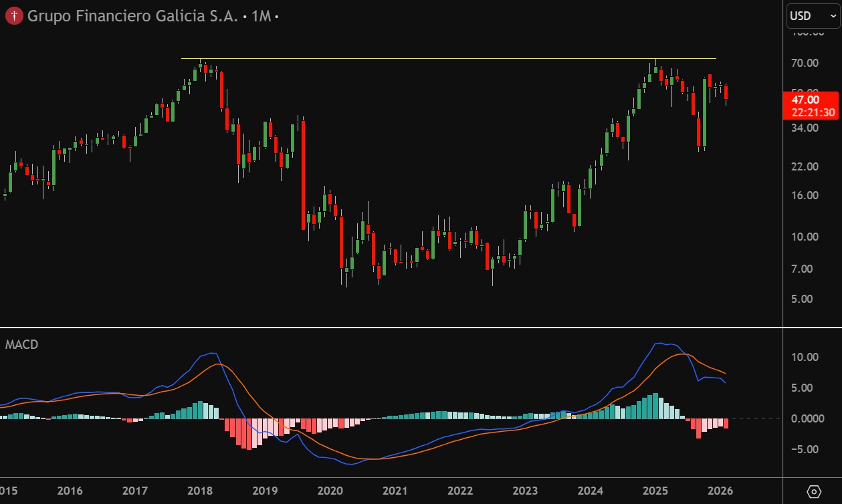842x504 pixels.
Task: Select the MACD indicator label
Action: tap(21, 345)
